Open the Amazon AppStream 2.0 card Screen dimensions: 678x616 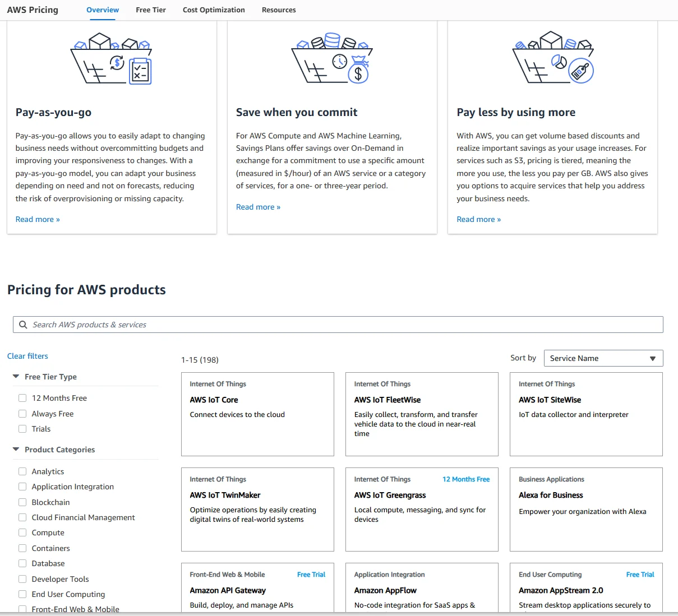tap(586, 587)
